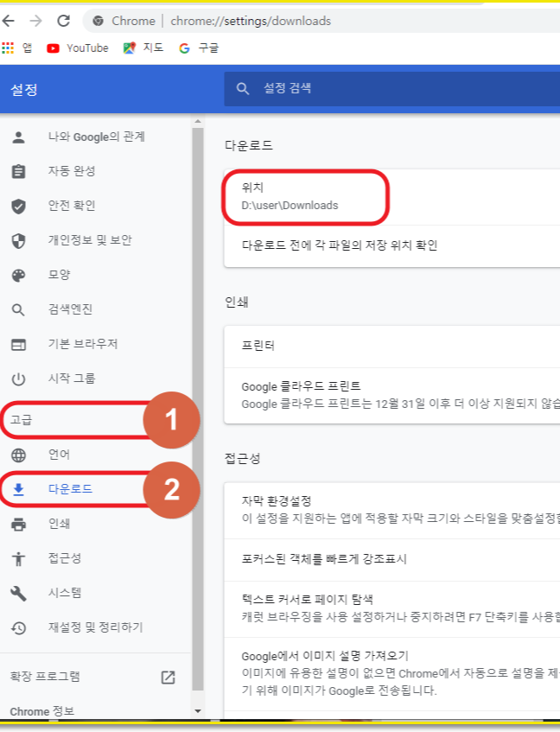560x732 pixels.
Task: Open the 지도 maps bookmark
Action: pyautogui.click(x=143, y=48)
